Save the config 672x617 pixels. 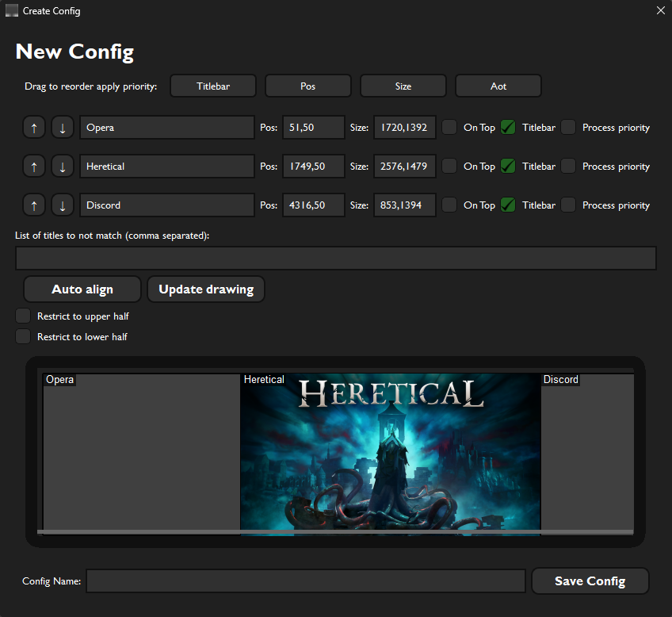590,581
